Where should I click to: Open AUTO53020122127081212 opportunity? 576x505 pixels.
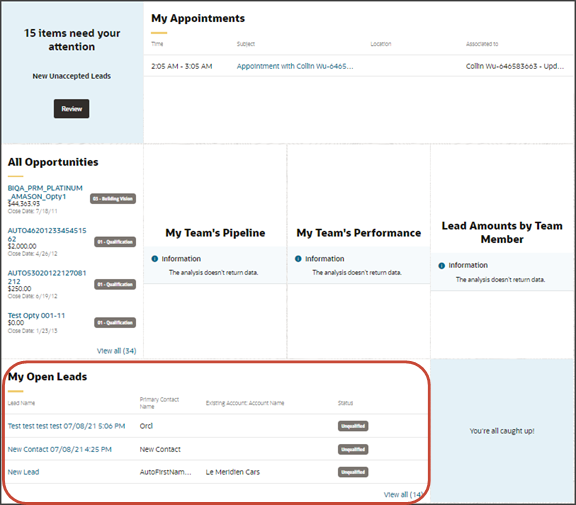47,277
